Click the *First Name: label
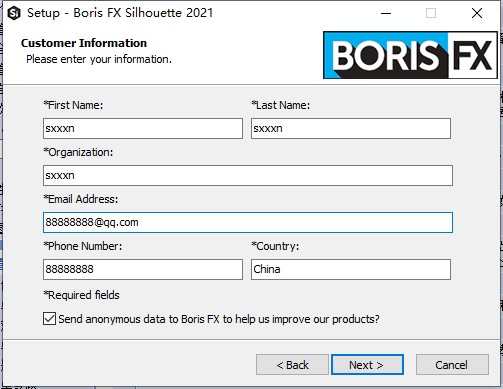Image resolution: width=503 pixels, height=389 pixels. 73,105
